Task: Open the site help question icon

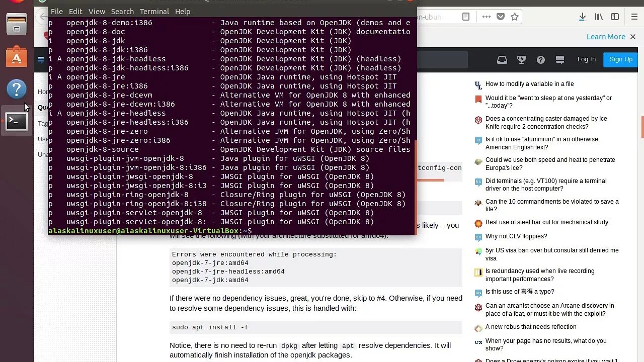Action: [x=541, y=60]
